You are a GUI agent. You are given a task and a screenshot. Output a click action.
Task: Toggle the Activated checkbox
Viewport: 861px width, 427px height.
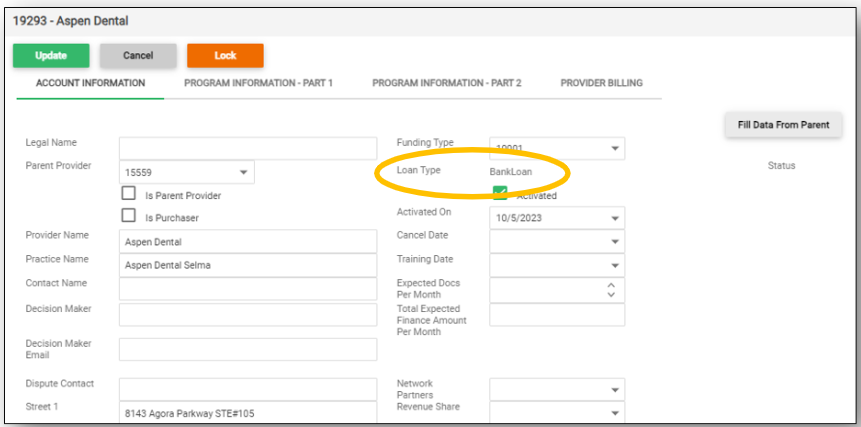coord(500,194)
